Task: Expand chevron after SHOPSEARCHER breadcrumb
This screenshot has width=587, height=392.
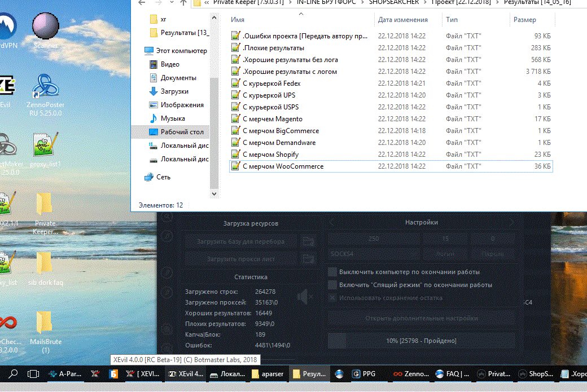Action: pyautogui.click(x=424, y=2)
